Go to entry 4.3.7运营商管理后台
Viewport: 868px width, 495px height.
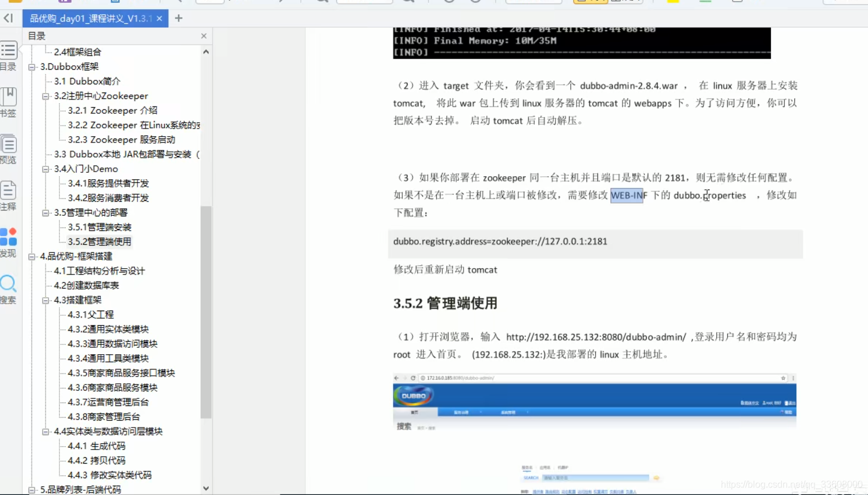pos(108,402)
